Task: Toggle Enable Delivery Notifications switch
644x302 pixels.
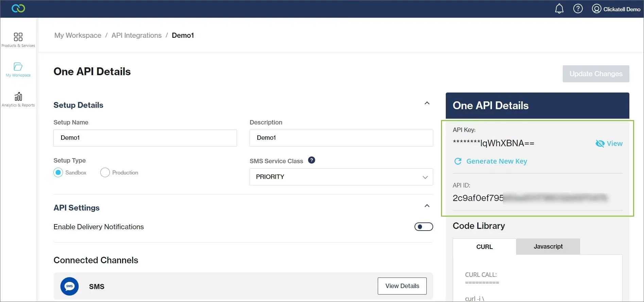Action: [x=424, y=227]
